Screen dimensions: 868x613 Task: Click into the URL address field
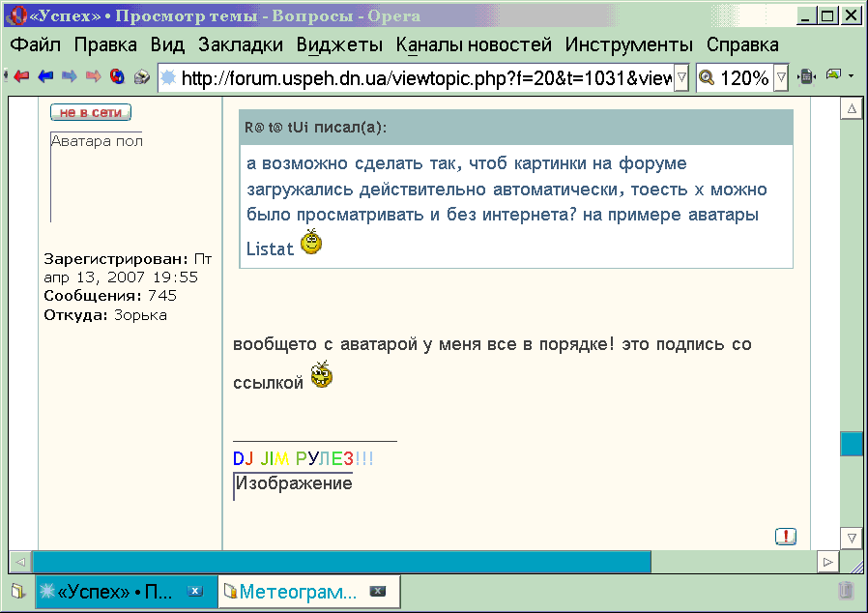point(425,78)
